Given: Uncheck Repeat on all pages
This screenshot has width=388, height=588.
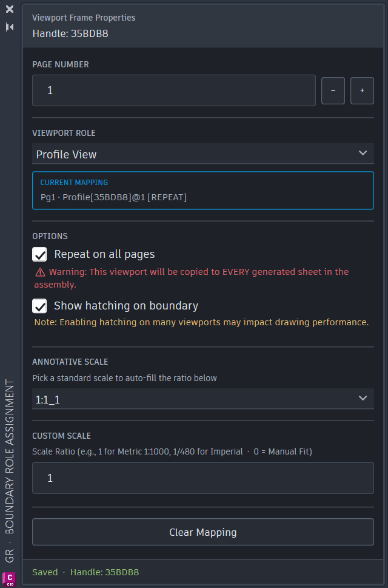Looking at the screenshot, I should (39, 255).
